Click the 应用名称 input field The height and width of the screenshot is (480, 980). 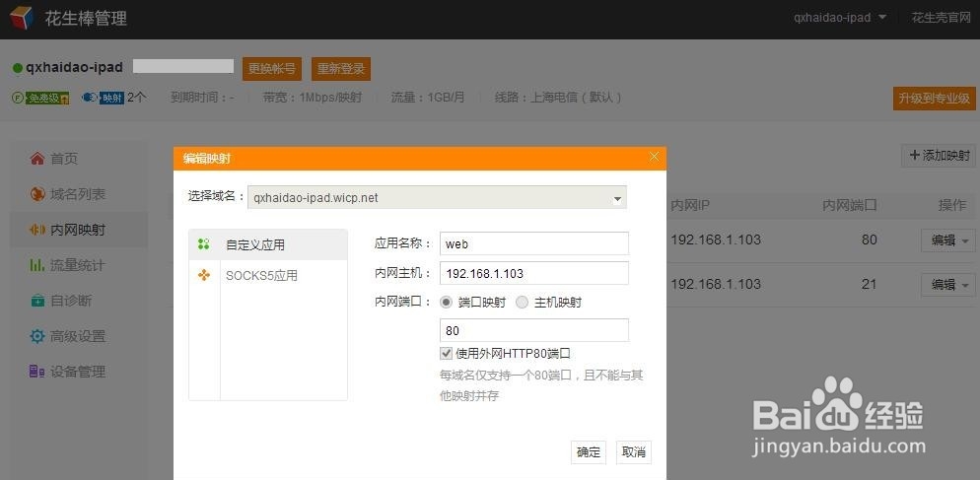click(534, 243)
